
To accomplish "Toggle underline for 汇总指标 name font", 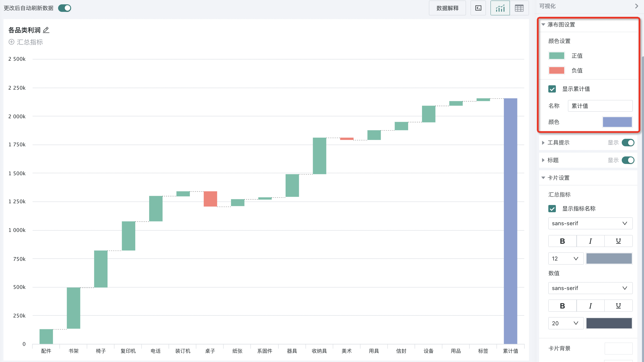I will point(618,241).
